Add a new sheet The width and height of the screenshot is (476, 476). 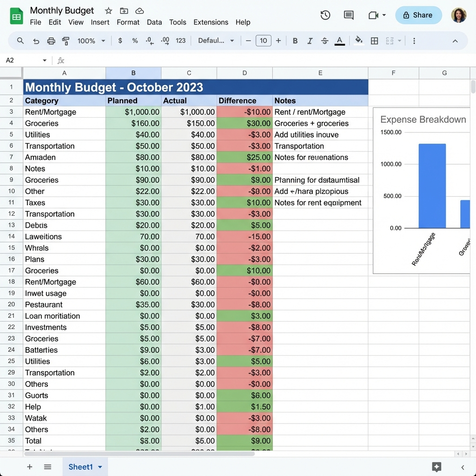pos(29,467)
